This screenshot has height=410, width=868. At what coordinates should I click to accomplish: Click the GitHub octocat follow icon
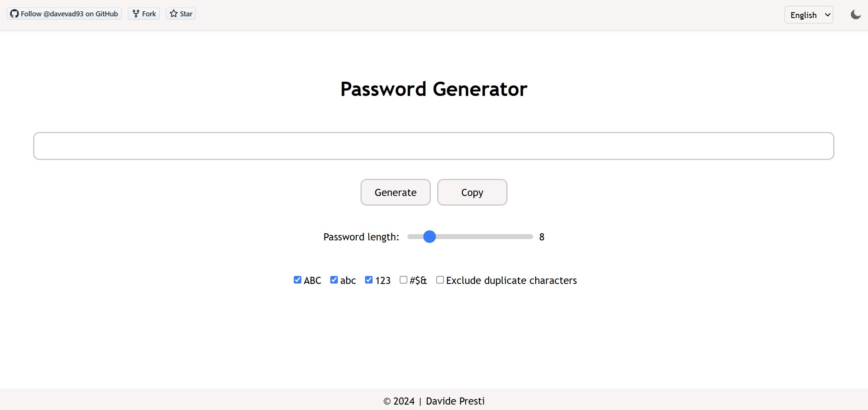[15, 14]
